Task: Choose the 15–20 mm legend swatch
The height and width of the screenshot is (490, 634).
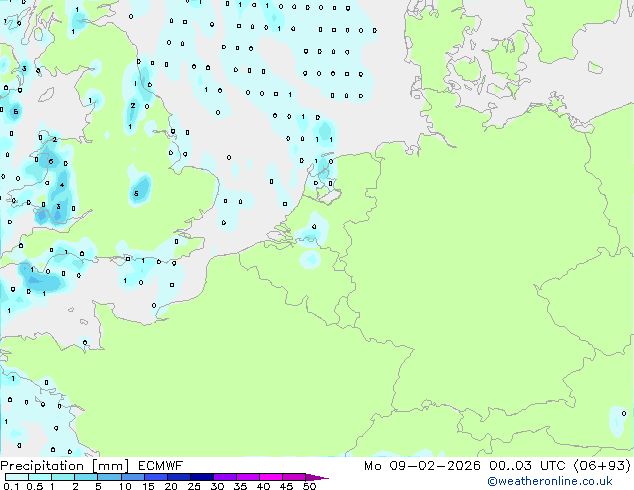Action: pos(155,477)
